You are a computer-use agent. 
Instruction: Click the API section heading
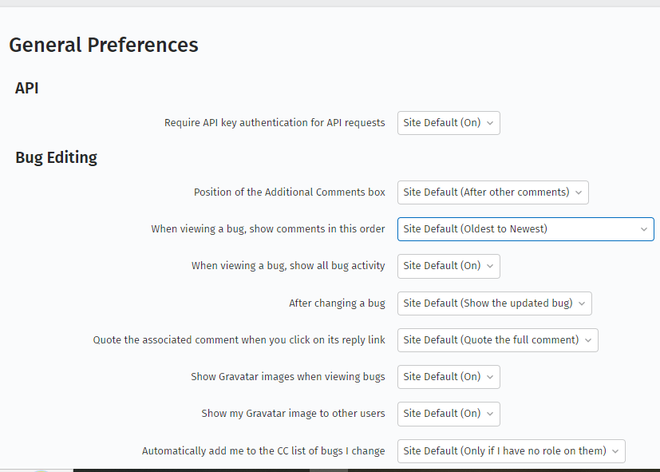pos(27,89)
